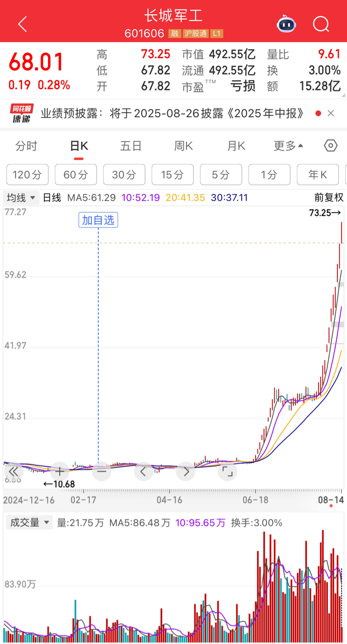347x644 pixels.
Task: Enter fullscreen chart mode icon
Action: pos(228,472)
